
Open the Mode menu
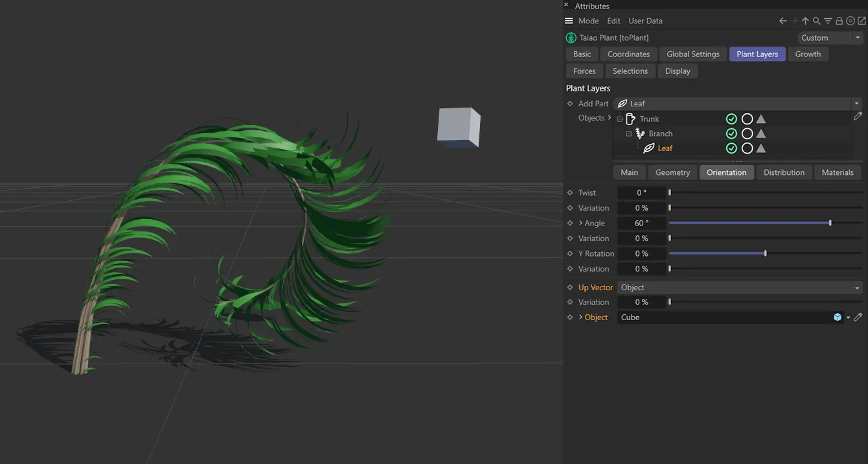click(588, 21)
